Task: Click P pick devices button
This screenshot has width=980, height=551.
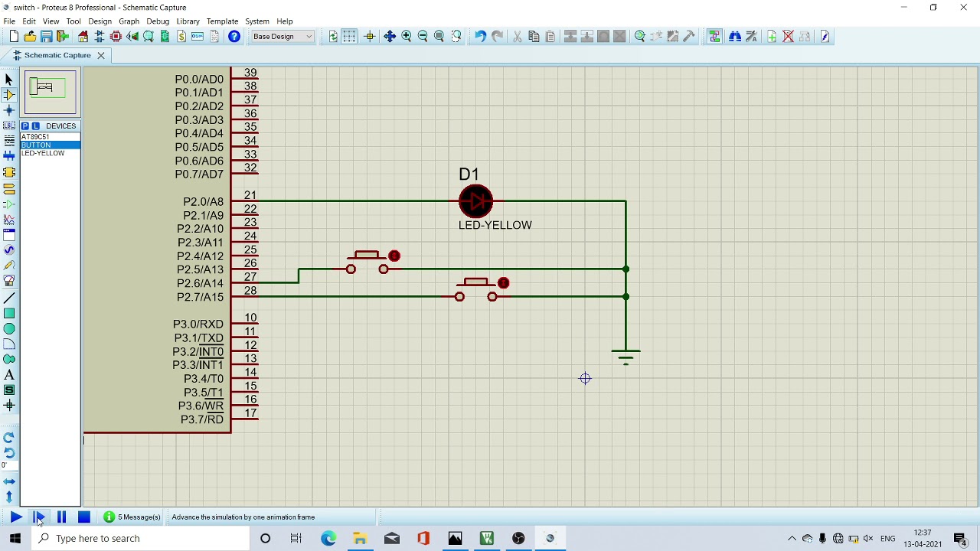Action: coord(25,126)
